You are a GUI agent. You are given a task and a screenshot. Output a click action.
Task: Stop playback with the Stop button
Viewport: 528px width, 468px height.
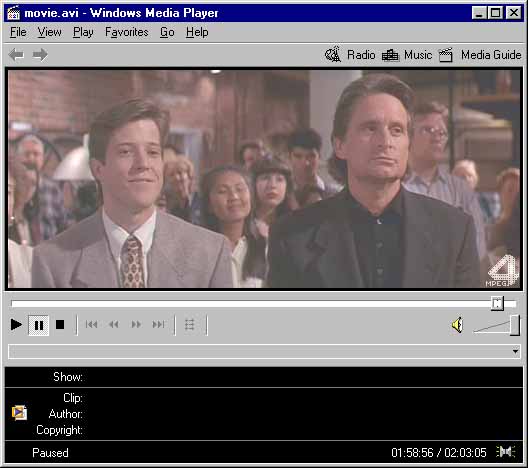(60, 325)
